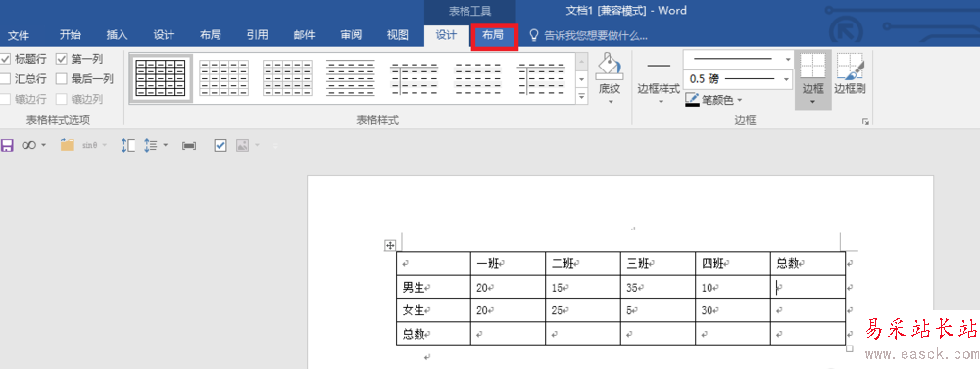Open the line style combo box
980x369 pixels.
pos(738,60)
